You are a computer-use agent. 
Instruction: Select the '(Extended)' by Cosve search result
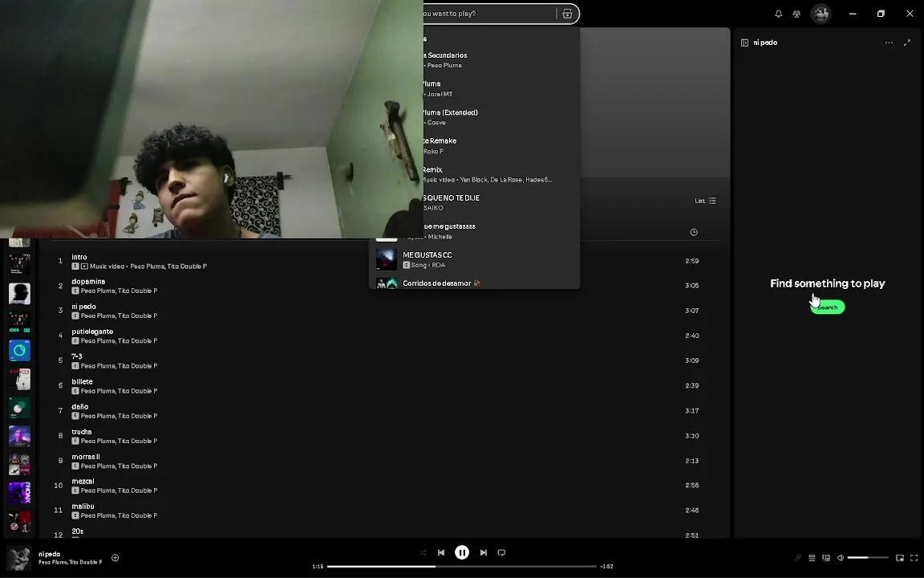(500, 117)
